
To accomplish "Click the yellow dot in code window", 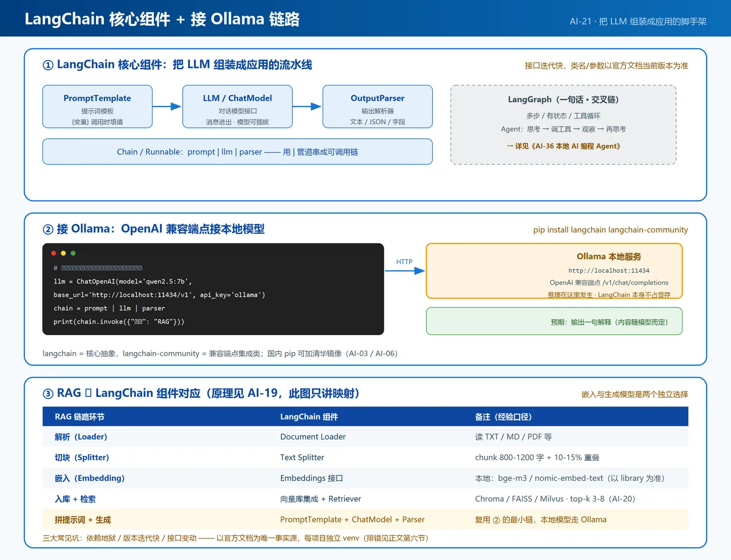I will pos(63,253).
